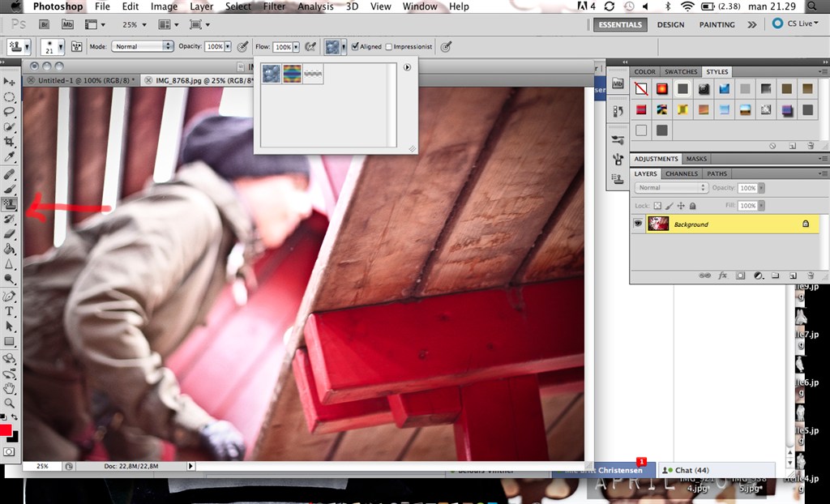
Task: Select the Path Selection tool
Action: pos(10,326)
